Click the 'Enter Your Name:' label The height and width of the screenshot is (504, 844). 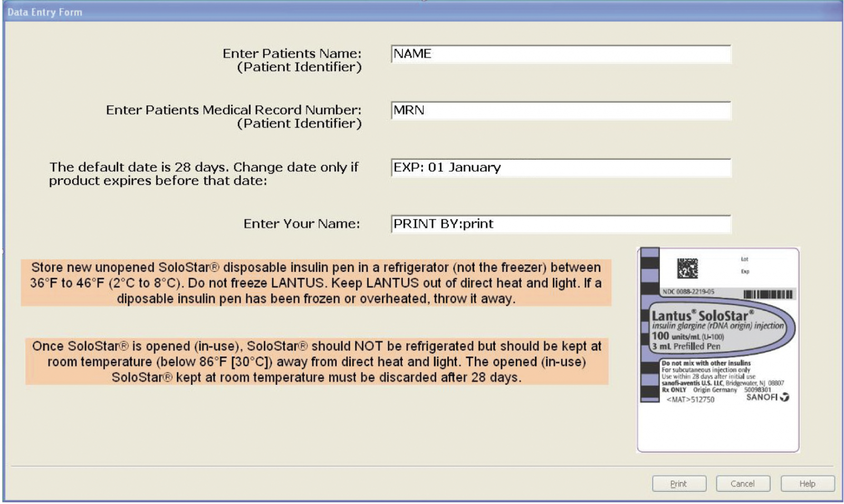301,224
